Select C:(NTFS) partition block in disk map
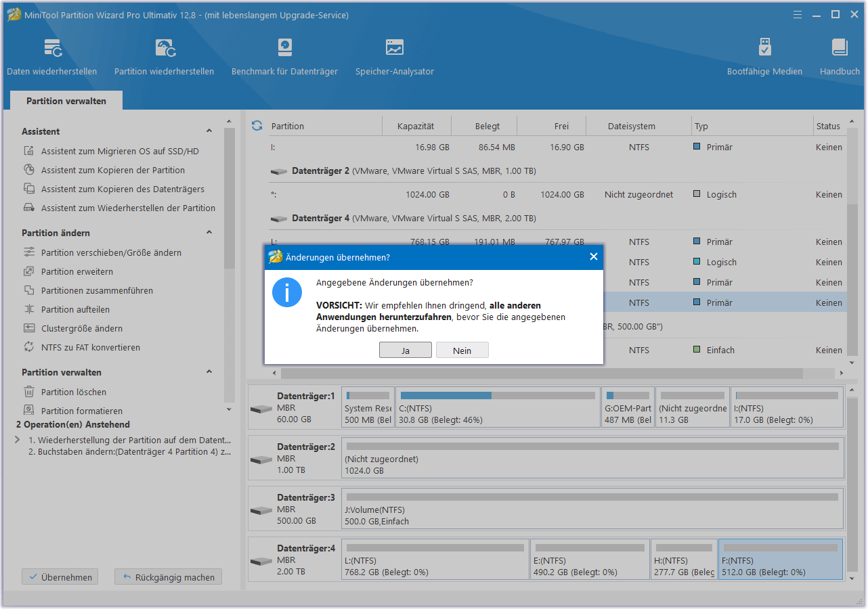Viewport: 868px width, 611px height. point(498,407)
